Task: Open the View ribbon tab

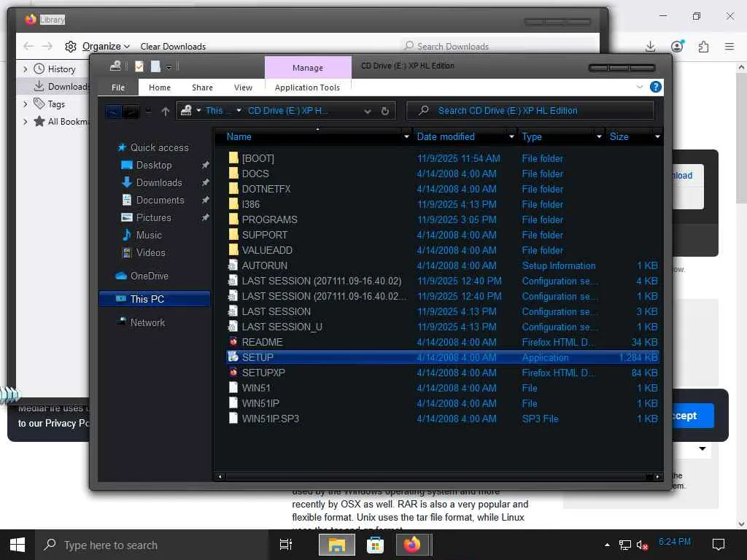Action: click(x=243, y=87)
